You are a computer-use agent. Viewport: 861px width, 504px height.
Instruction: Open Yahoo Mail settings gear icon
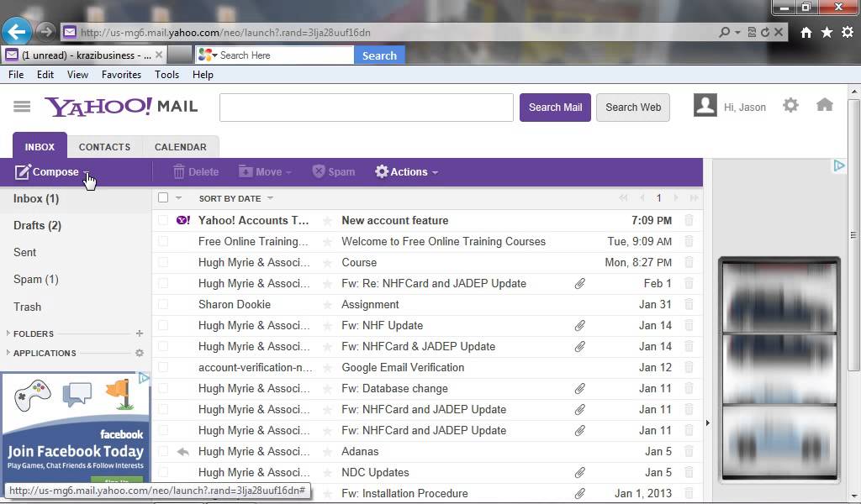click(790, 105)
